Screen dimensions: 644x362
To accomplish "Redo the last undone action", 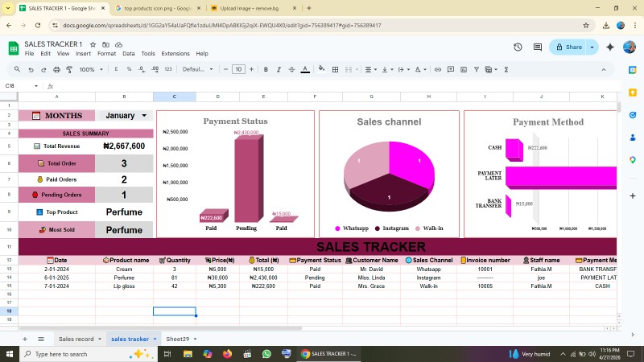I will (x=43, y=70).
